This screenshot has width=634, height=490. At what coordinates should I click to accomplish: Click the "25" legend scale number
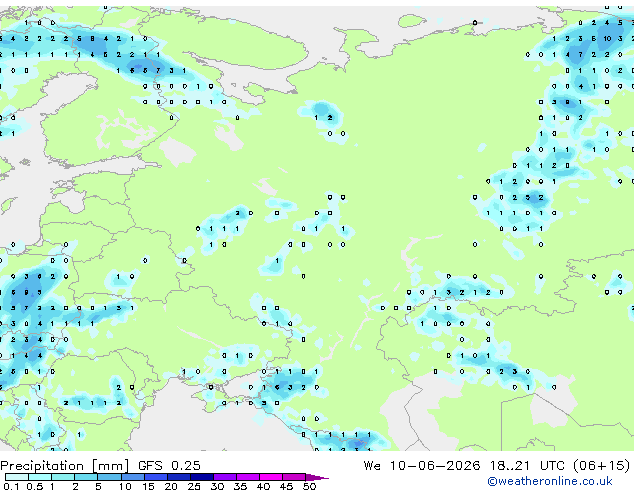(x=194, y=486)
